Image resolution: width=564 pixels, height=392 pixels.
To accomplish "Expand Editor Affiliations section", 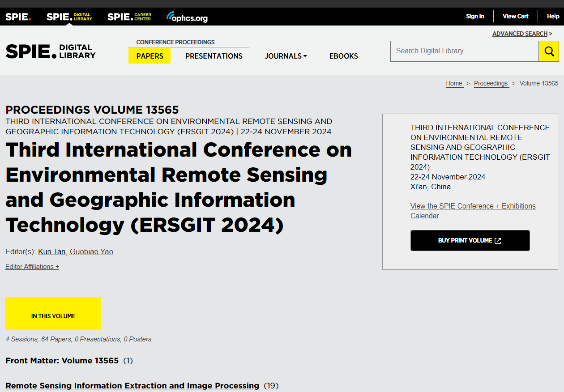I will click(x=32, y=267).
